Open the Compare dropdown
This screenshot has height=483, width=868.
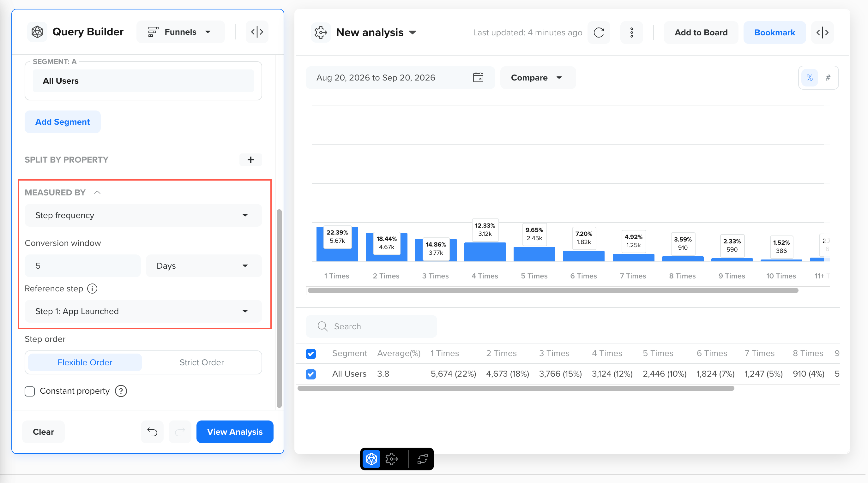(x=538, y=77)
